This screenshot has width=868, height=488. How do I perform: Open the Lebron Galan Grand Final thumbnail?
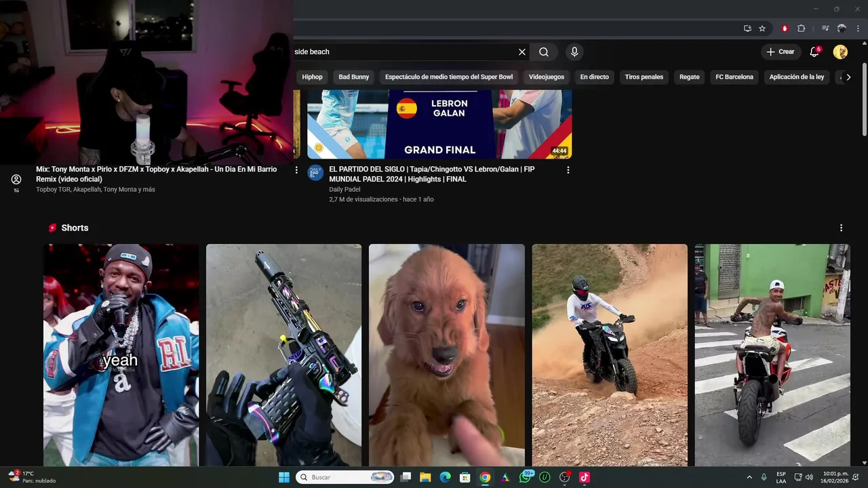tap(439, 125)
